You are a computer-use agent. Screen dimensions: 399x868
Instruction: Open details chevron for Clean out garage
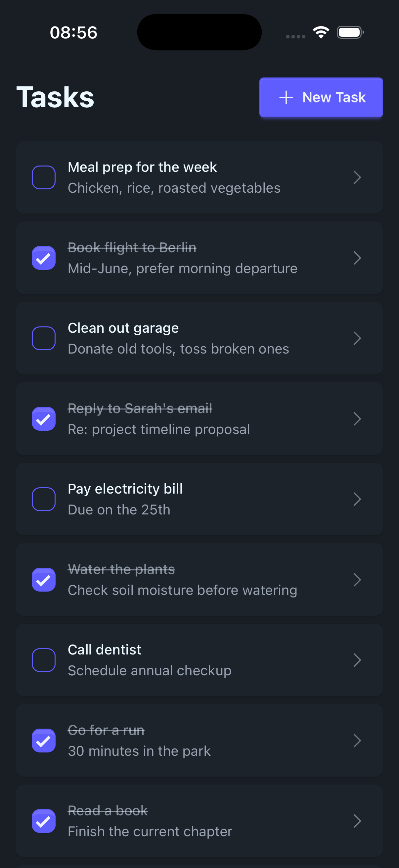click(357, 338)
